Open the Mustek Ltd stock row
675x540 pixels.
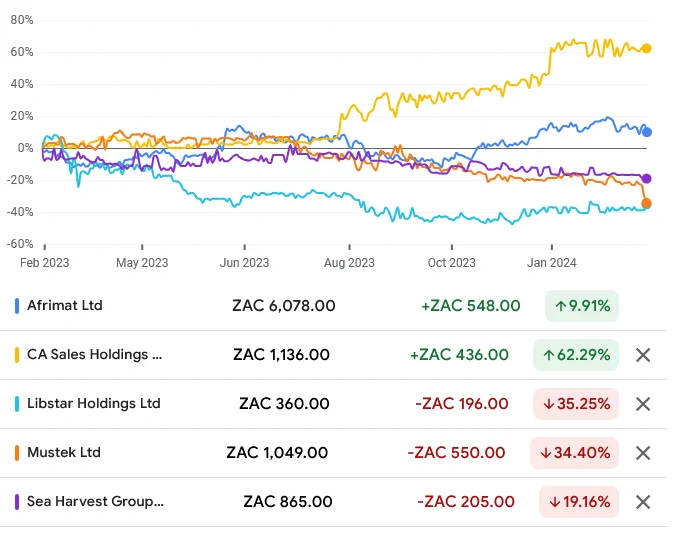(334, 453)
